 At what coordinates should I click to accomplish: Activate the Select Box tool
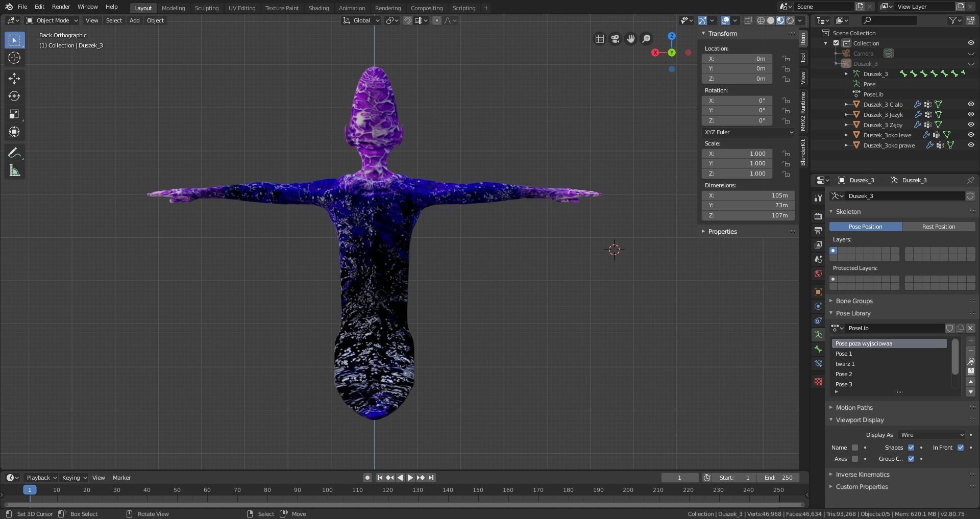click(x=14, y=40)
